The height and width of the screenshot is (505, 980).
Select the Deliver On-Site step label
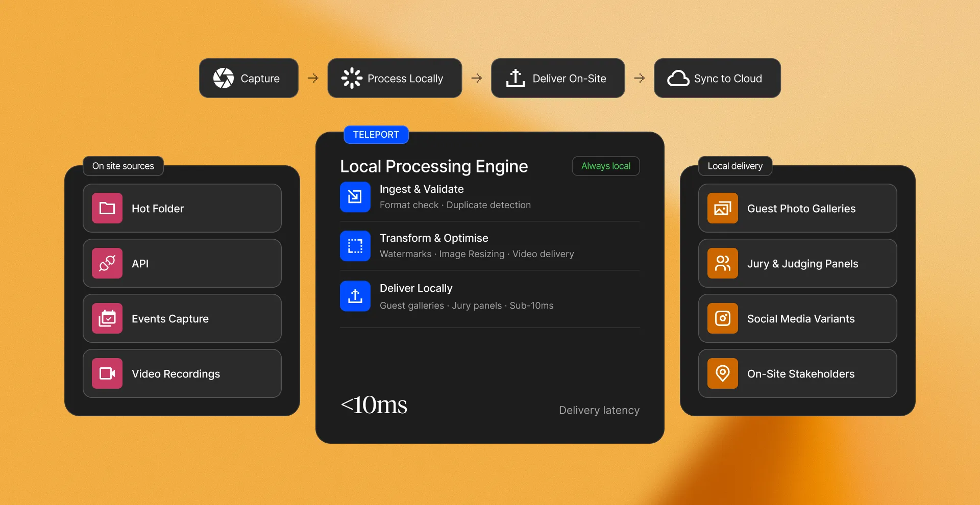pos(569,79)
